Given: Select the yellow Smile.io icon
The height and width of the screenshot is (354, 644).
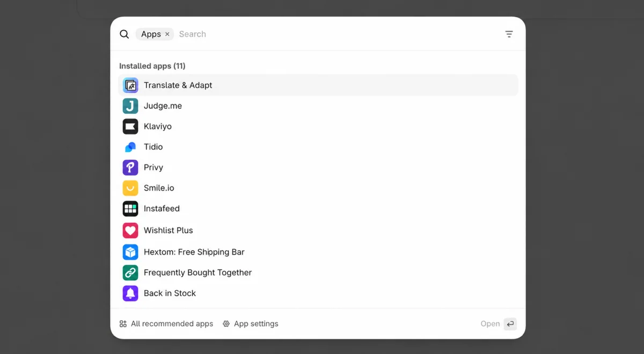Looking at the screenshot, I should click(130, 188).
